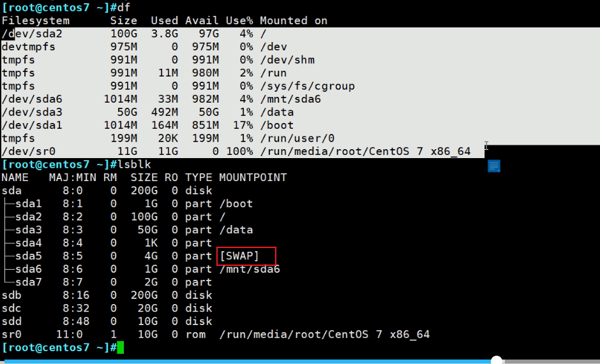Click the MOUNTPOINT column header in lsblk
600x364 pixels.
pos(253,177)
